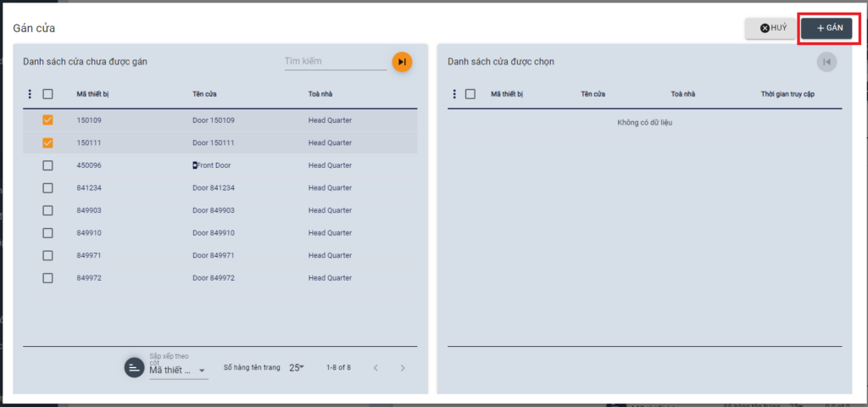This screenshot has width=868, height=407.
Task: Go to next page arrow
Action: pos(403,368)
